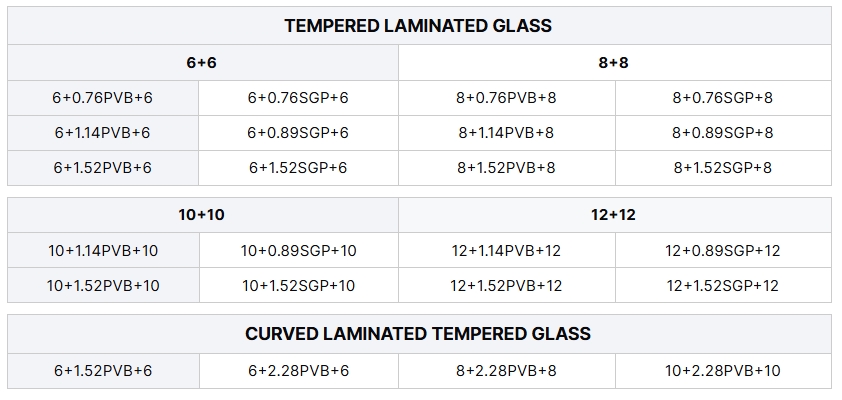This screenshot has height=400, width=842.
Task: Select the 12+1.14PVB+12 cell
Action: point(506,250)
